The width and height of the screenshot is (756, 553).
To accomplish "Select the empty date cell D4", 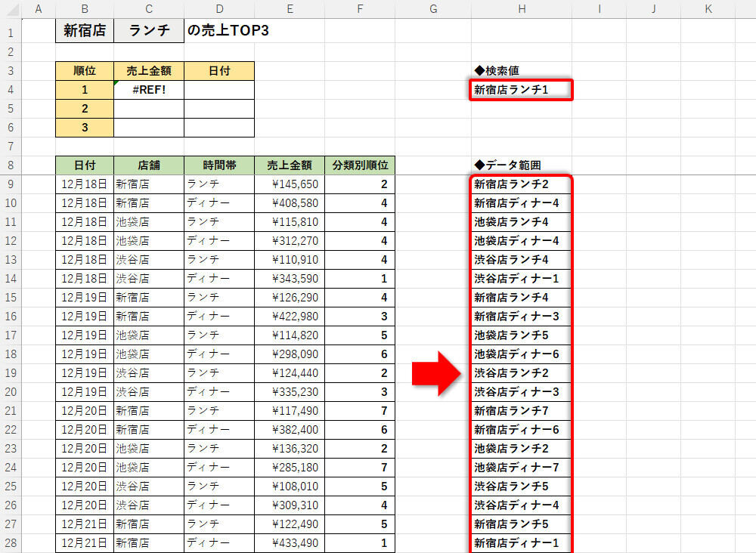I will (219, 90).
